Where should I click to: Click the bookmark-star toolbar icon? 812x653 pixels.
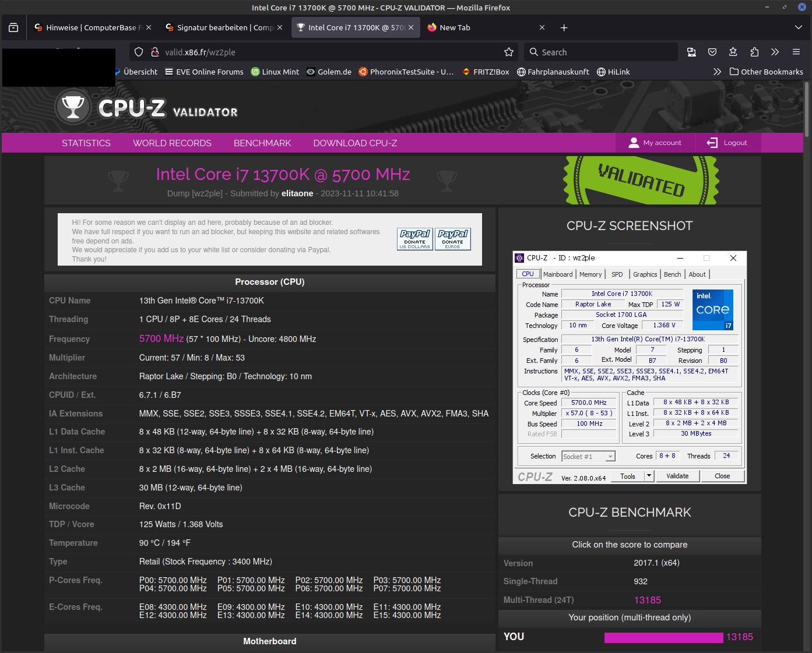coord(733,52)
